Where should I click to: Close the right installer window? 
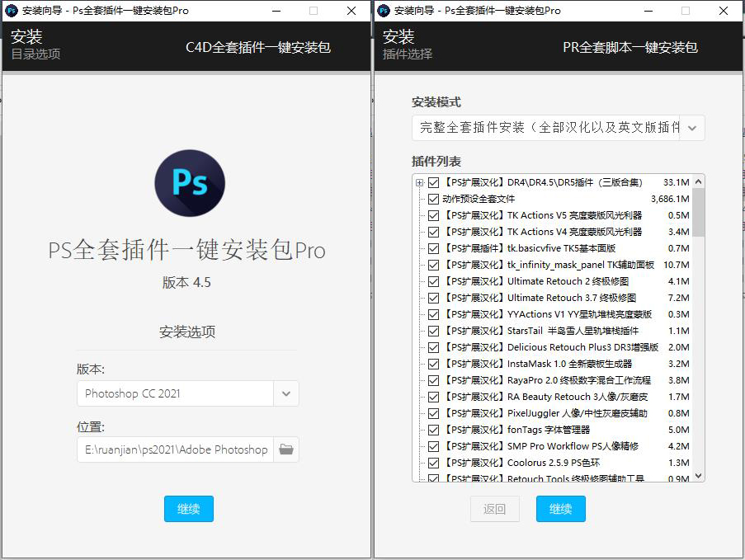(724, 11)
